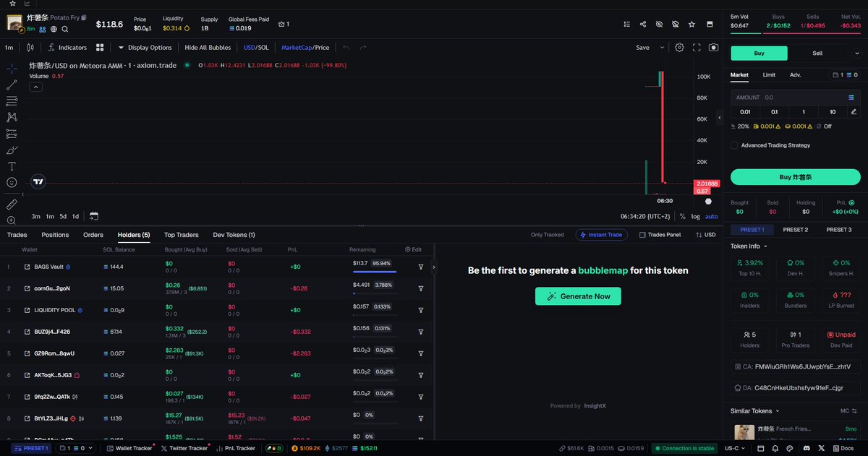Copy CA contract address field
This screenshot has width=868, height=456.
pos(796,366)
